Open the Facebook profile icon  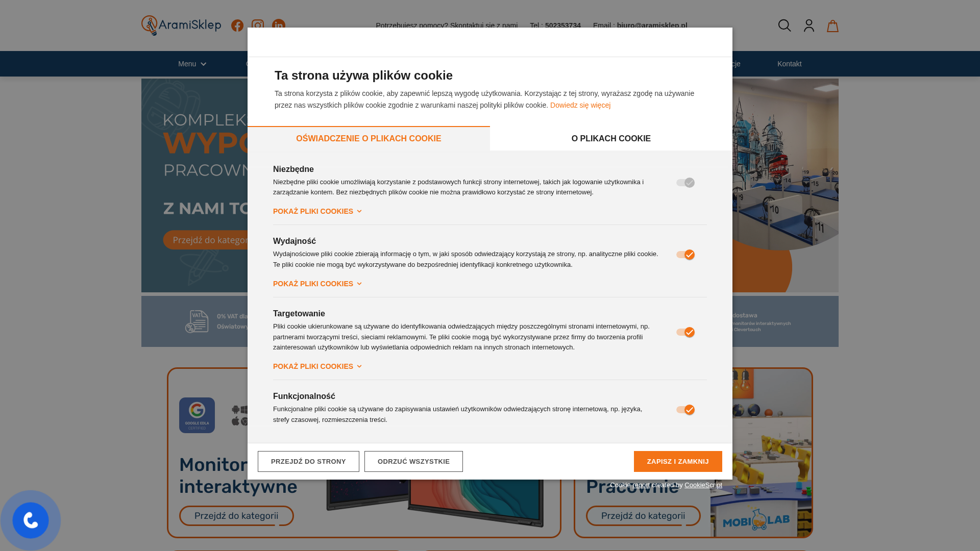(x=237, y=26)
